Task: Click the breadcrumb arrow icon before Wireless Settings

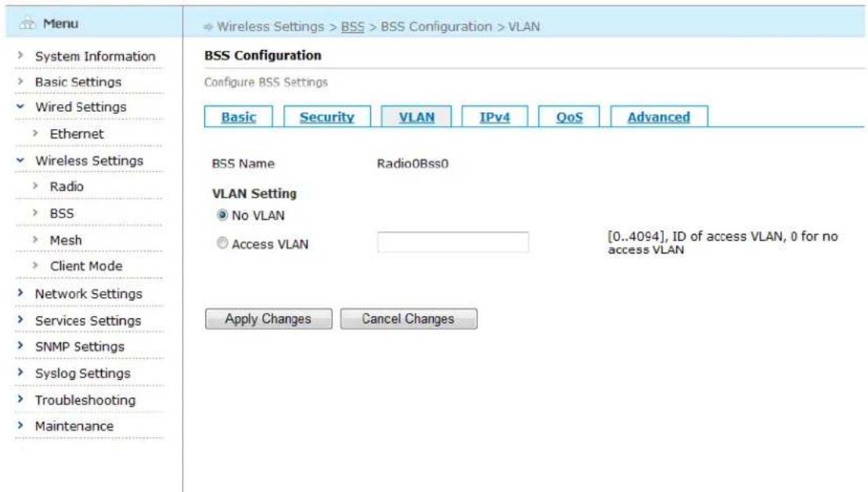Action: tap(208, 27)
